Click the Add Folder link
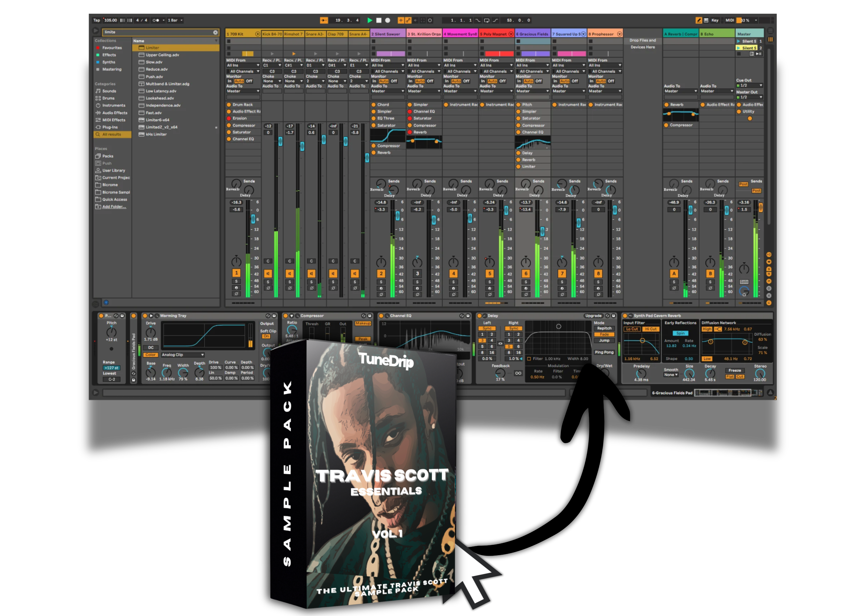Image resolution: width=865 pixels, height=616 pixels. pyautogui.click(x=114, y=207)
